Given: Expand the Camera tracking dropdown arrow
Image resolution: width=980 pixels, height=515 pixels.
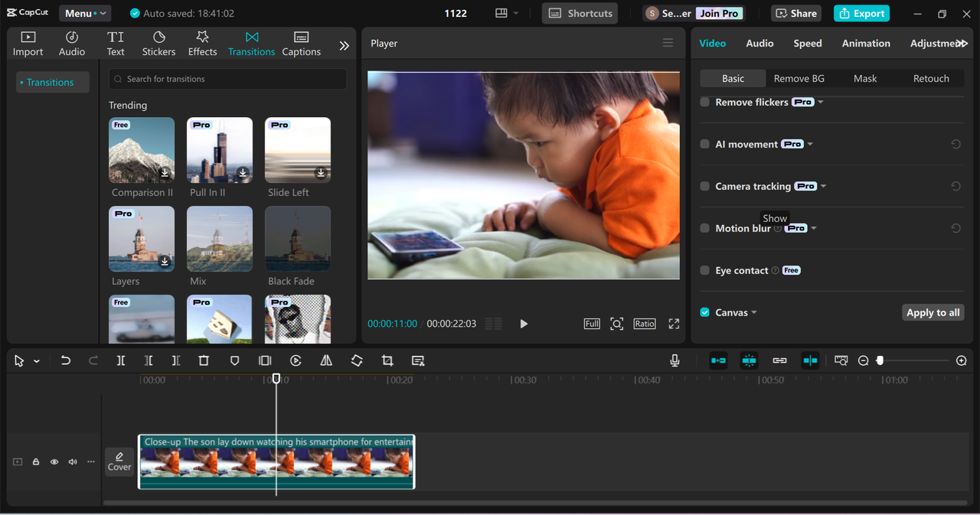Looking at the screenshot, I should (824, 186).
